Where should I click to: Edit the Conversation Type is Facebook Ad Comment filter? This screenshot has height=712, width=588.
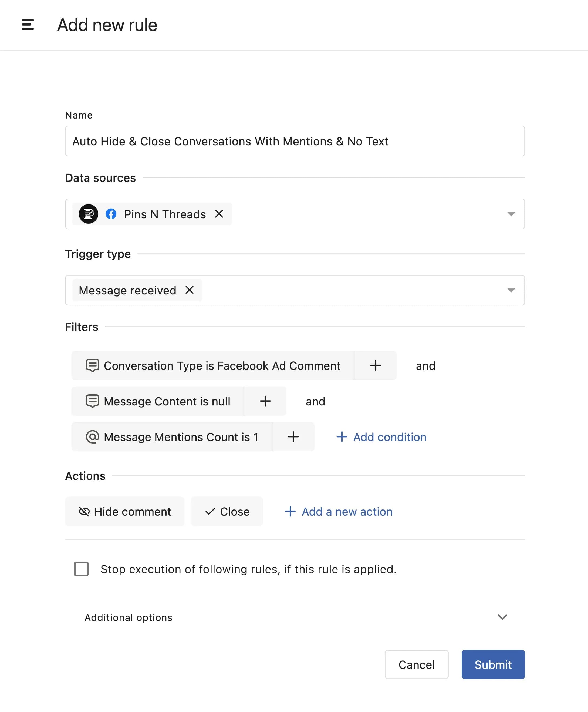click(213, 366)
